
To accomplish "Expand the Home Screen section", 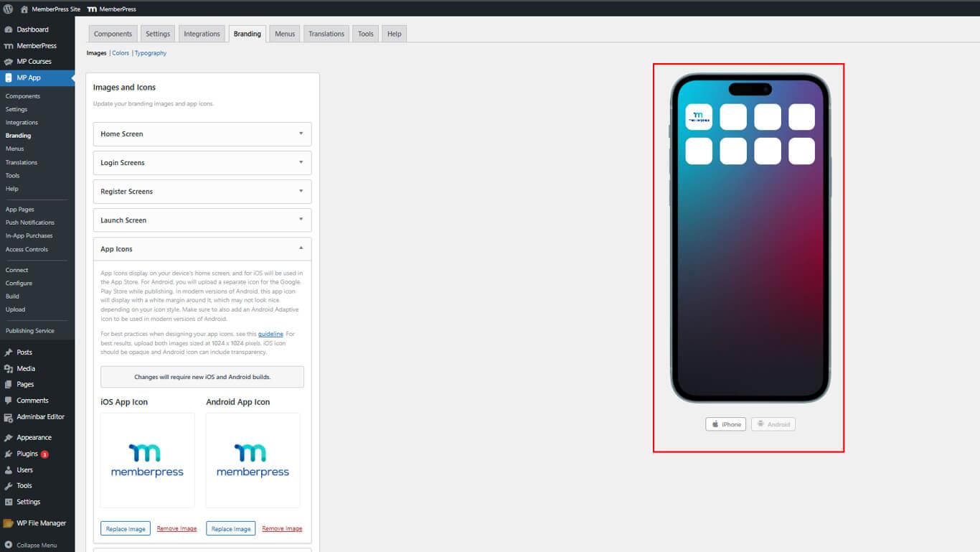I will click(202, 134).
